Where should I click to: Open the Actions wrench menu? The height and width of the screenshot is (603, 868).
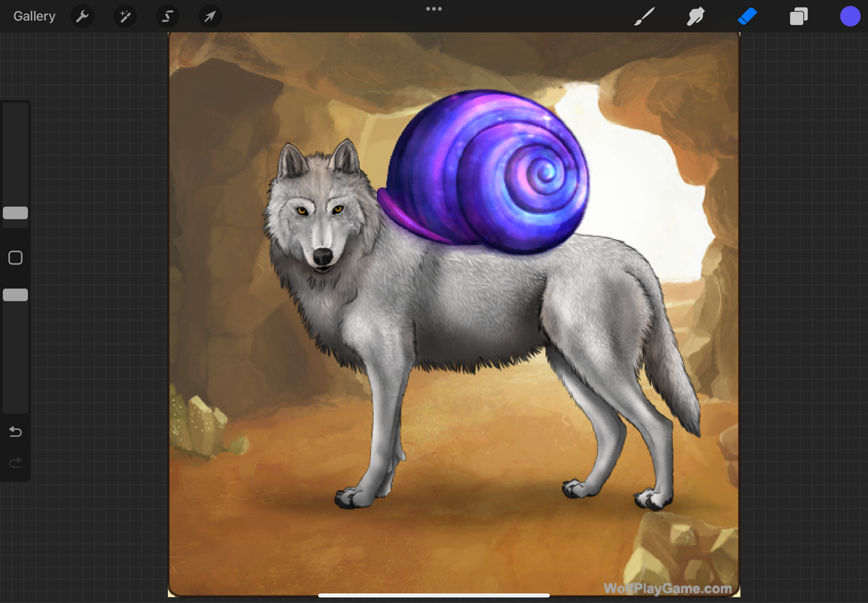82,16
